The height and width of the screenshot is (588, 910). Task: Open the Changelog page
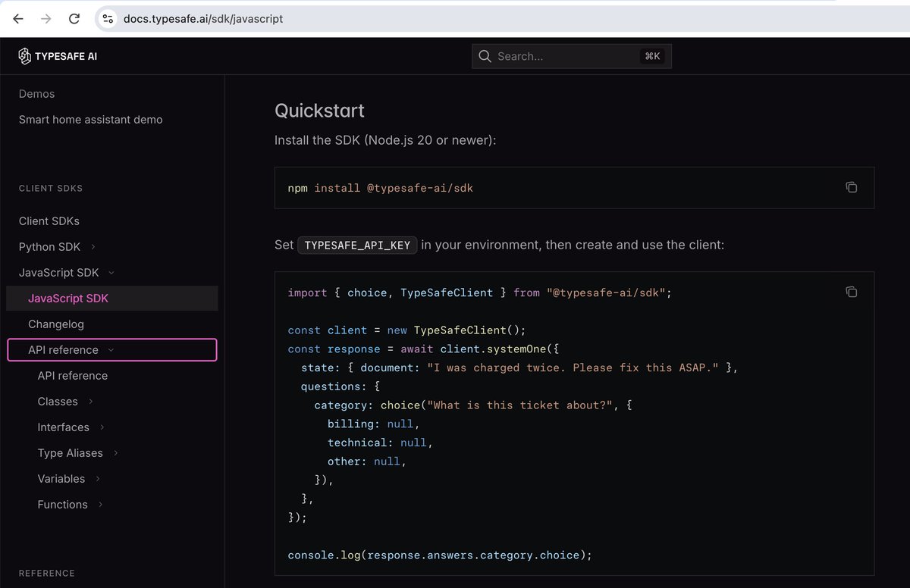[56, 324]
